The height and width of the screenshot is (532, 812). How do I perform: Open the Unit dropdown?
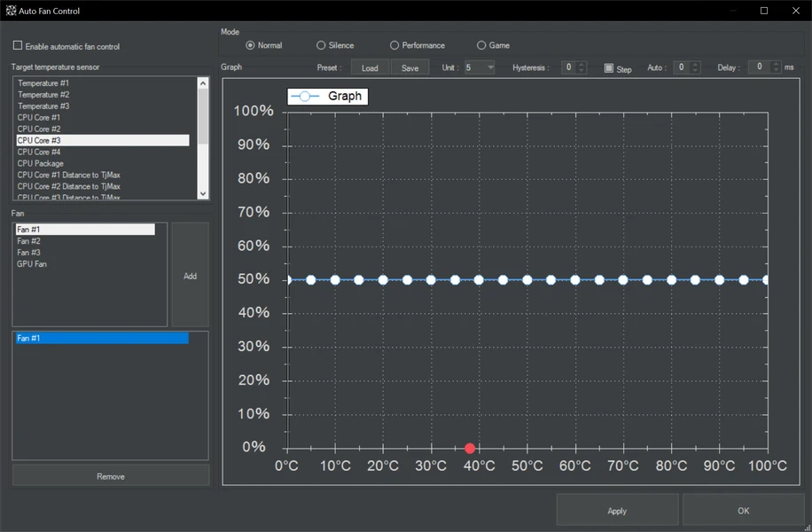click(x=490, y=67)
